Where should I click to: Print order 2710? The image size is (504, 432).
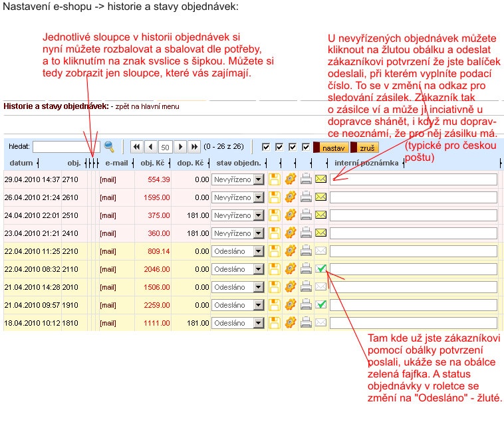pyautogui.click(x=306, y=179)
